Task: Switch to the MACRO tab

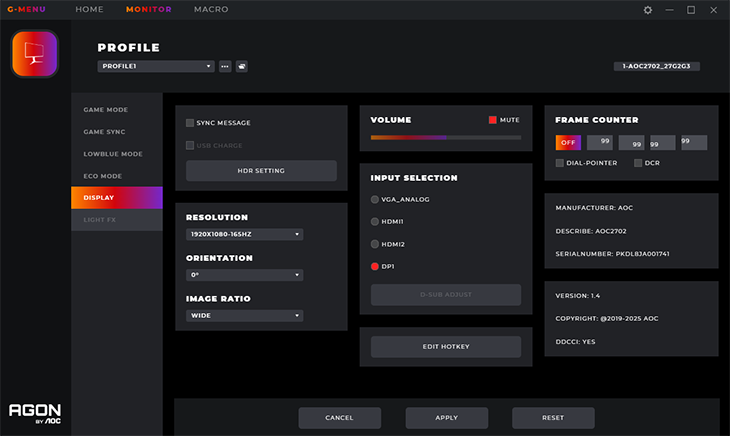Action: point(211,9)
